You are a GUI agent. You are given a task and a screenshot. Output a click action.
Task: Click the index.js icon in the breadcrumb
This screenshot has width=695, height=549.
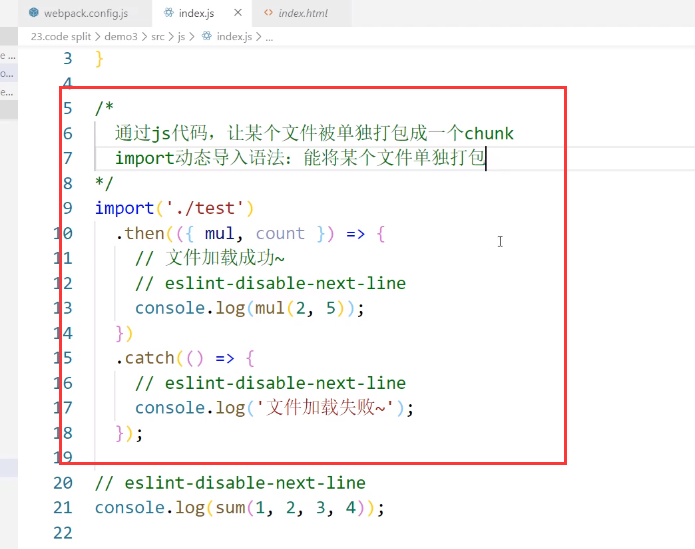207,36
